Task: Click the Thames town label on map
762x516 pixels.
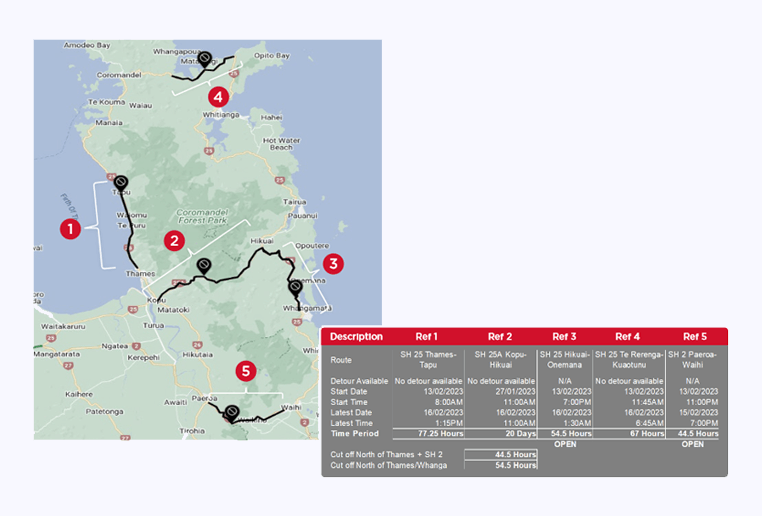Action: [x=140, y=274]
